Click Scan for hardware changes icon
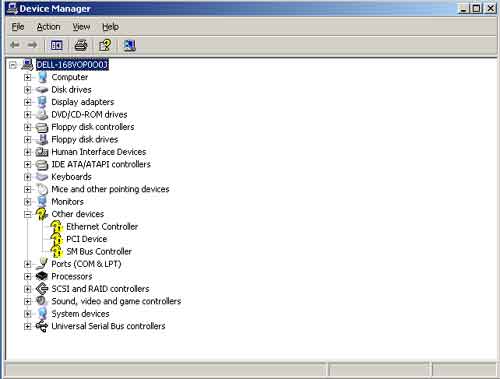500x379 pixels. coord(129,45)
